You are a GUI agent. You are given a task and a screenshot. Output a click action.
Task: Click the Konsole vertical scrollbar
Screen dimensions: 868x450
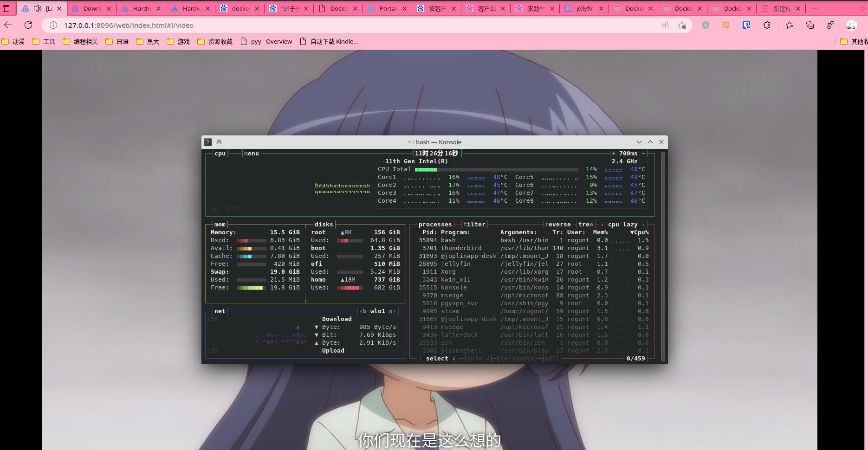(x=663, y=256)
